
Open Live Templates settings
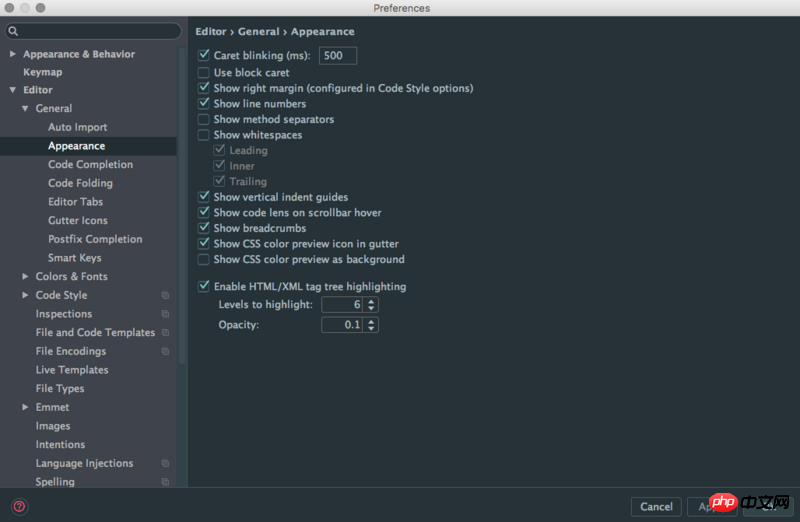tap(72, 369)
